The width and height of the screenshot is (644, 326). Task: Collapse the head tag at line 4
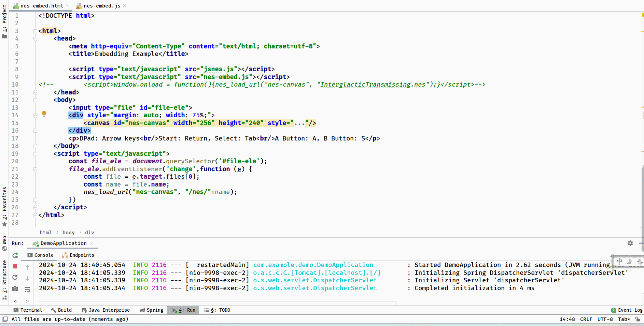click(x=35, y=39)
